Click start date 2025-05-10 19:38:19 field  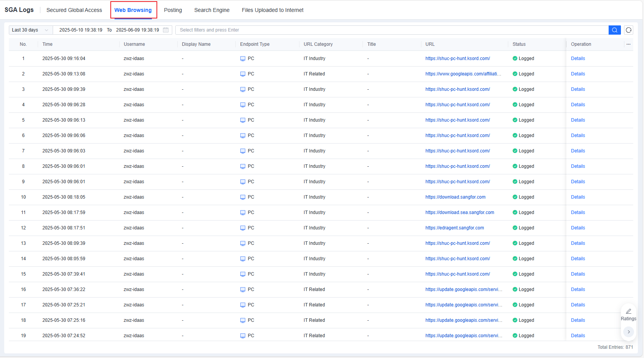coord(81,30)
